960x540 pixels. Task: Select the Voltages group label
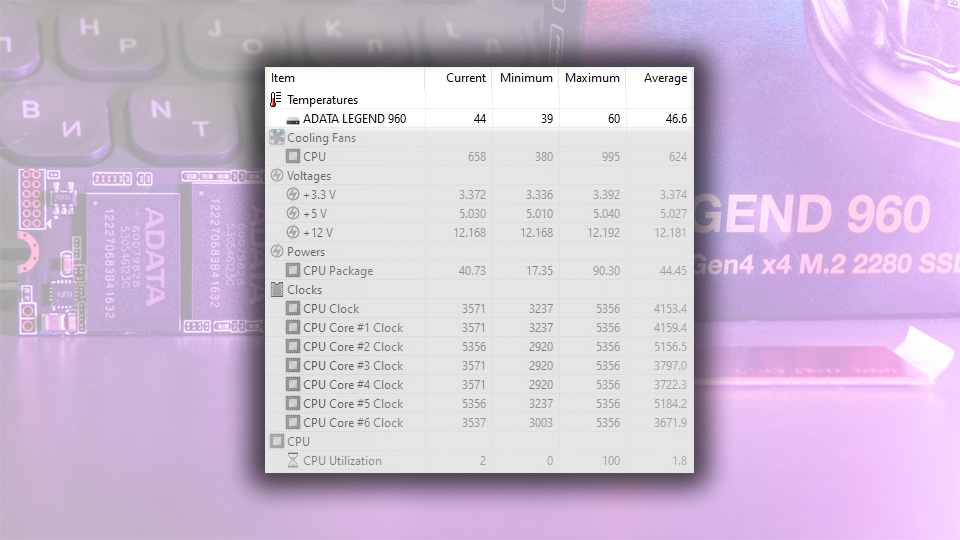pyautogui.click(x=309, y=176)
